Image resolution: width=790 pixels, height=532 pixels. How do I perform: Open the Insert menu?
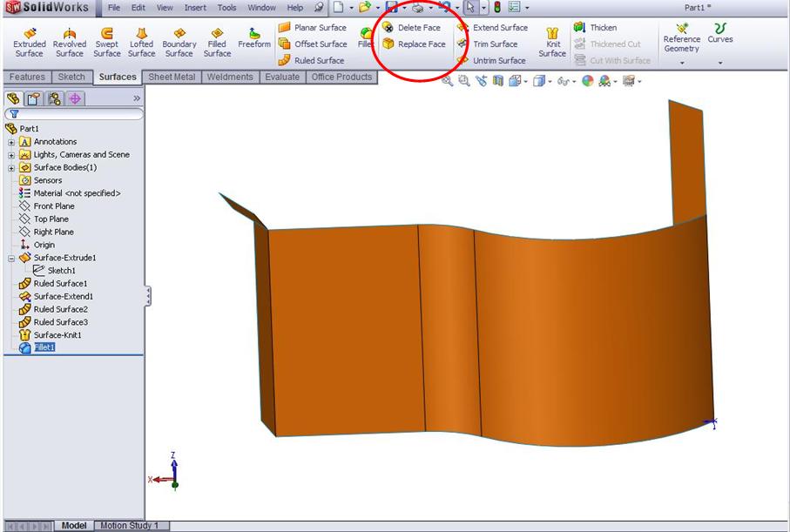pyautogui.click(x=195, y=8)
